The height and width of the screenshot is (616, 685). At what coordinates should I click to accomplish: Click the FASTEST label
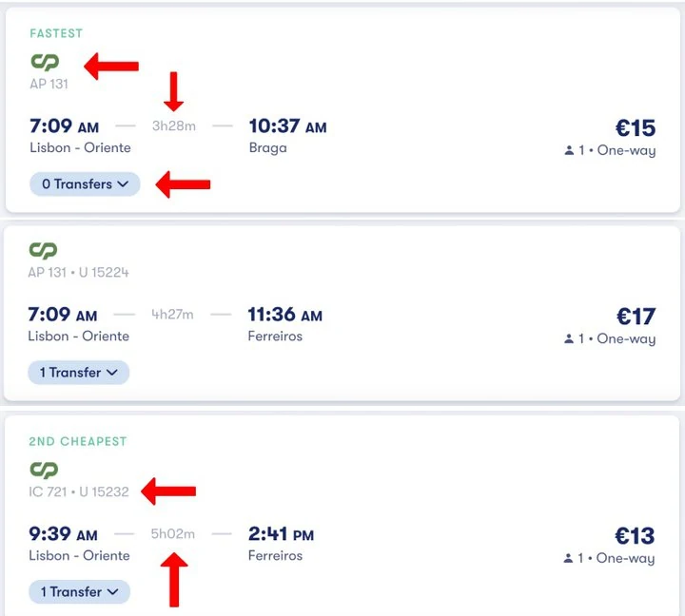[x=56, y=33]
